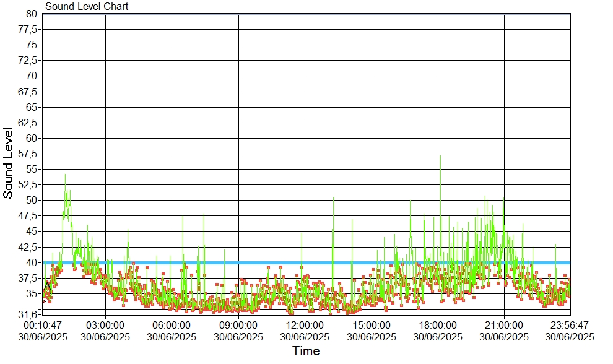Screen dimensions: 613x364
Task: Click the tallest green peak near 18:00:00
Action: (440, 157)
